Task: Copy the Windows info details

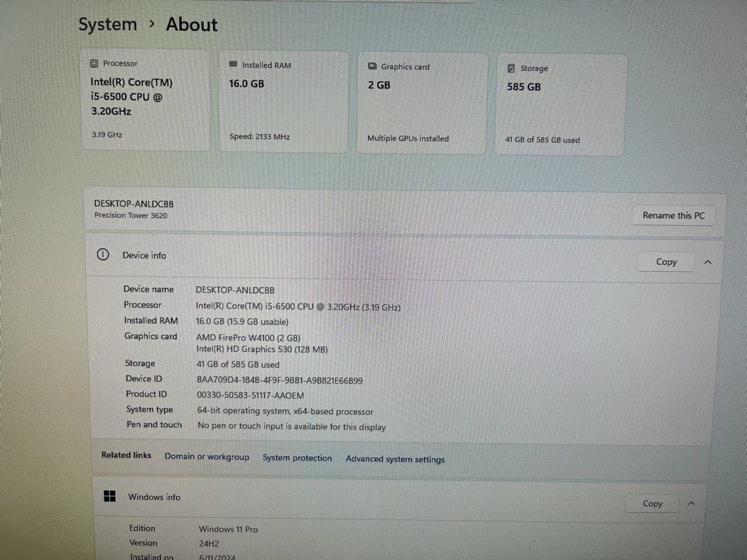Action: [x=652, y=503]
